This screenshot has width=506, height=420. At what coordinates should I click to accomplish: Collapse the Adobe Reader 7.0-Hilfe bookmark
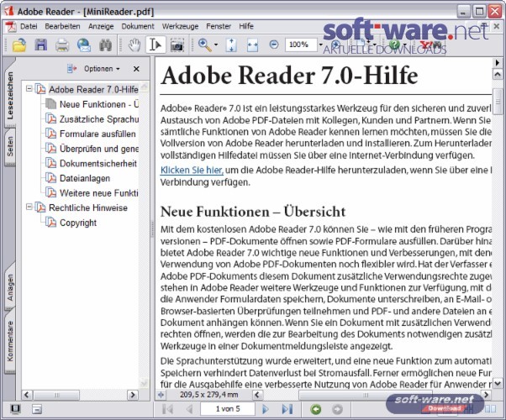point(29,88)
